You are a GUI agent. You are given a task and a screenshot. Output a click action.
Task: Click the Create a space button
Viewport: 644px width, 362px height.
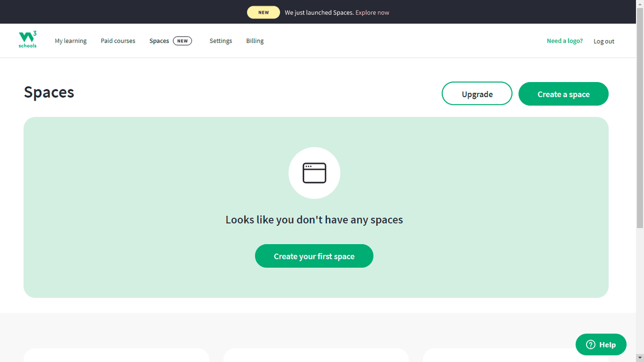[563, 94]
